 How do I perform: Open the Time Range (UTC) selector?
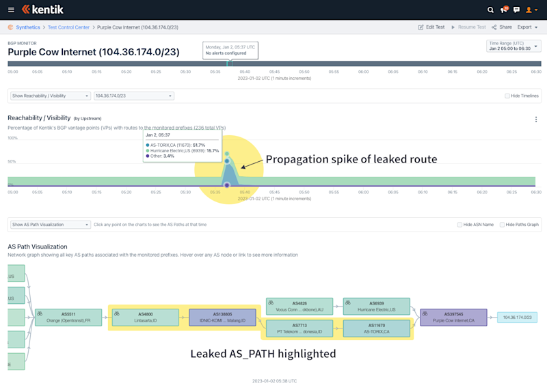pos(513,46)
